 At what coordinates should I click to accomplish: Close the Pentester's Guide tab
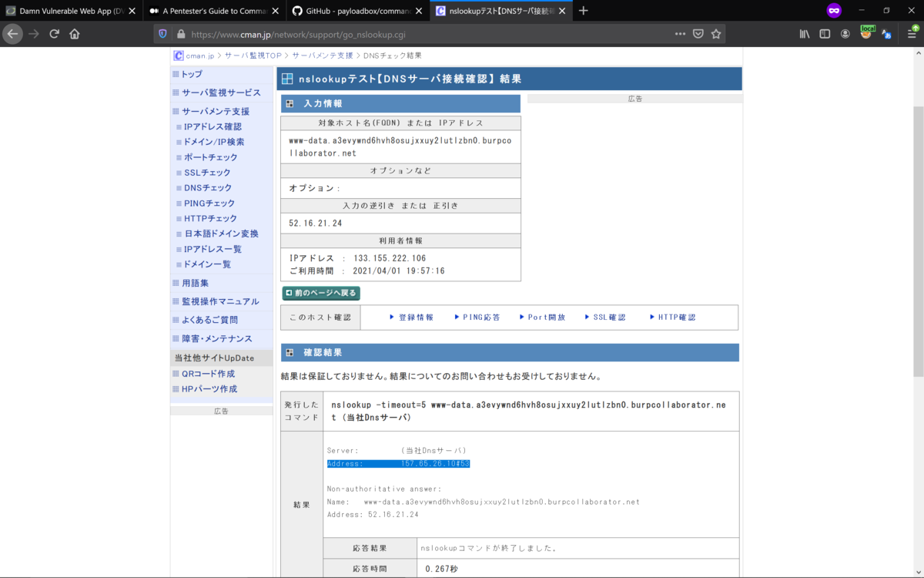click(x=275, y=11)
